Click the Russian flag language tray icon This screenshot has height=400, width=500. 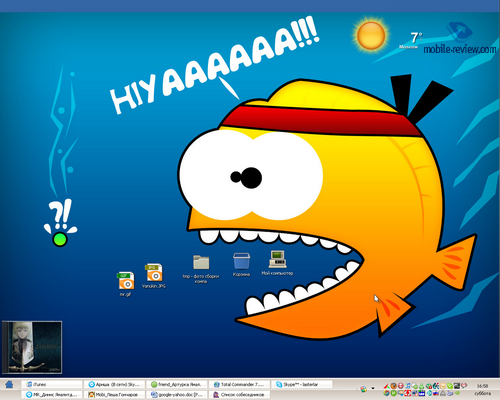tap(436, 393)
